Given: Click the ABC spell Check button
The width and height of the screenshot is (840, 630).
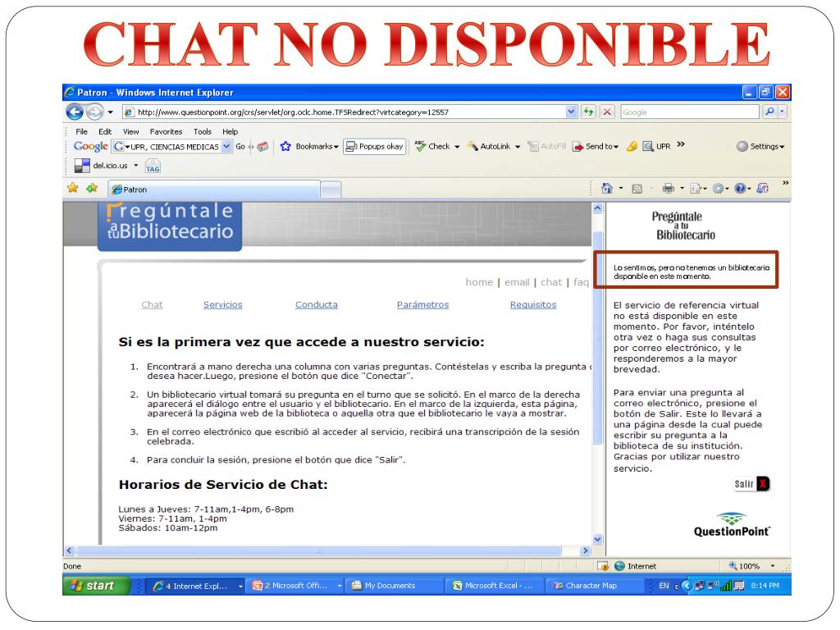Looking at the screenshot, I should point(432,146).
